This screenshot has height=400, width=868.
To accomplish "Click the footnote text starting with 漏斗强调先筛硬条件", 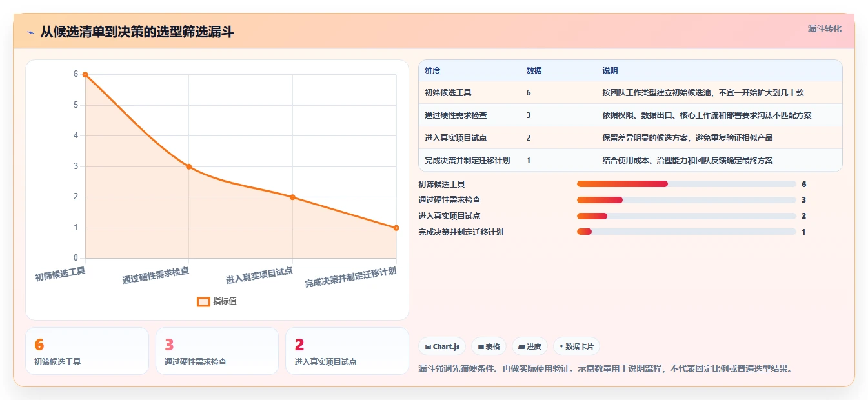I will click(605, 369).
